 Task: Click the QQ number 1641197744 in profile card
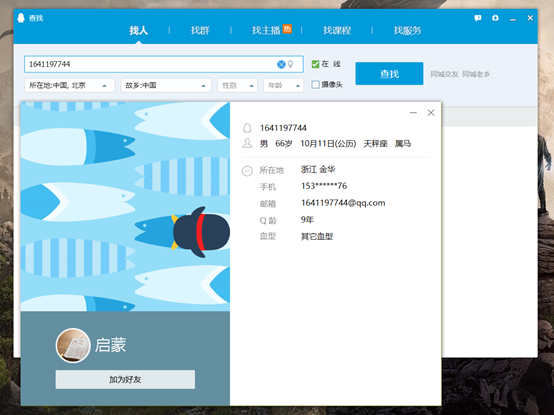(283, 128)
